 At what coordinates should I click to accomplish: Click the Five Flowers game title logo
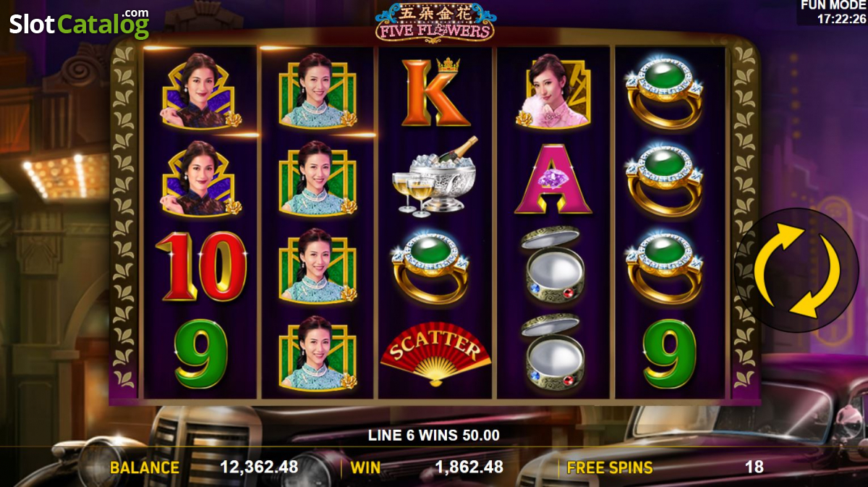(434, 22)
